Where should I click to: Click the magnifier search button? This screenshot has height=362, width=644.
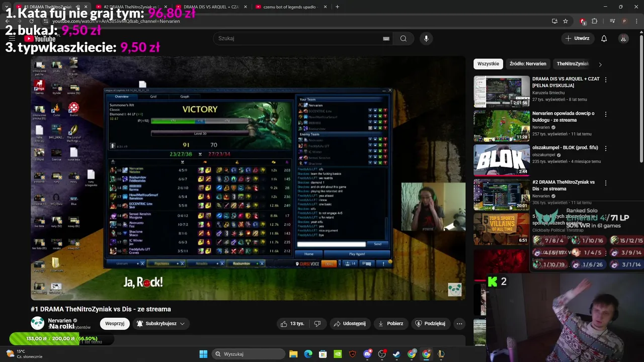point(404,38)
